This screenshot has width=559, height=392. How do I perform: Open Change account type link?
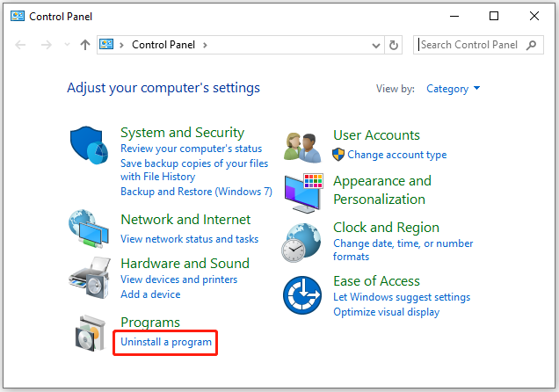(396, 155)
